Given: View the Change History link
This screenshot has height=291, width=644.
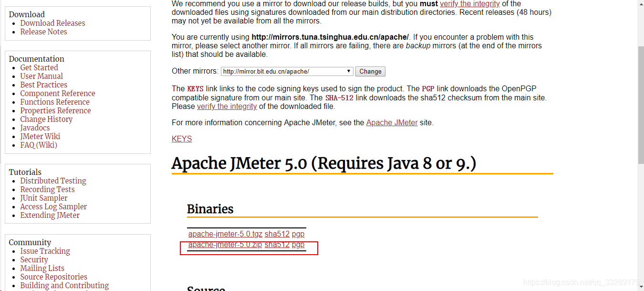Looking at the screenshot, I should coord(46,119).
